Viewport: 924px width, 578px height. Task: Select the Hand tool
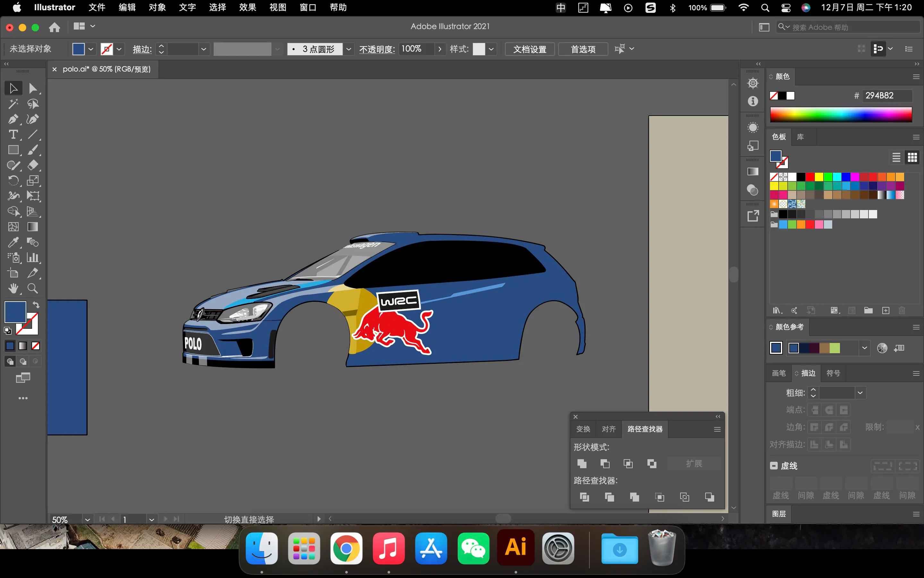pos(13,288)
